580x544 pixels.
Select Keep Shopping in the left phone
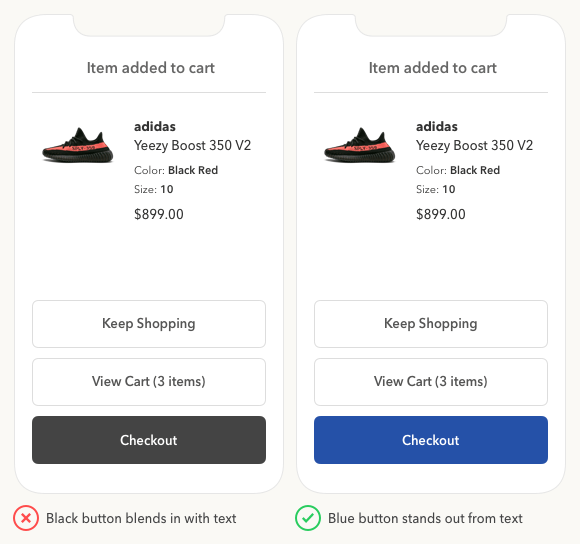pyautogui.click(x=149, y=324)
